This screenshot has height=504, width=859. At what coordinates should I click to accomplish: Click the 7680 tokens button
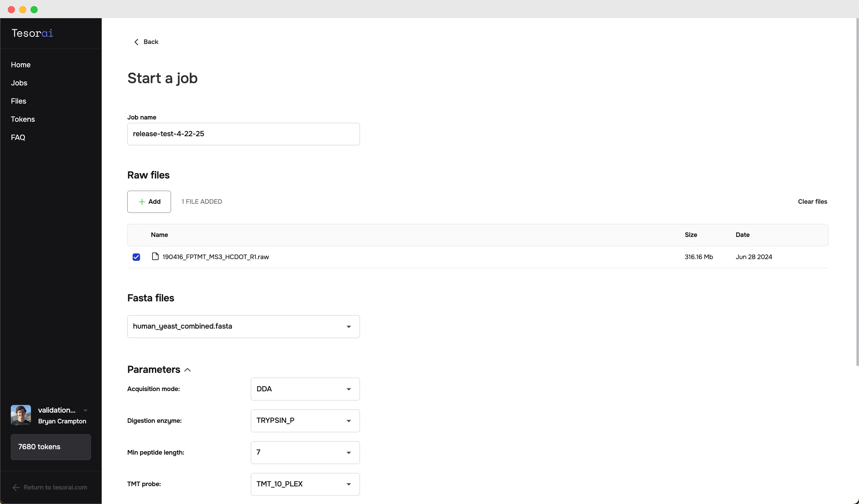coord(51,447)
